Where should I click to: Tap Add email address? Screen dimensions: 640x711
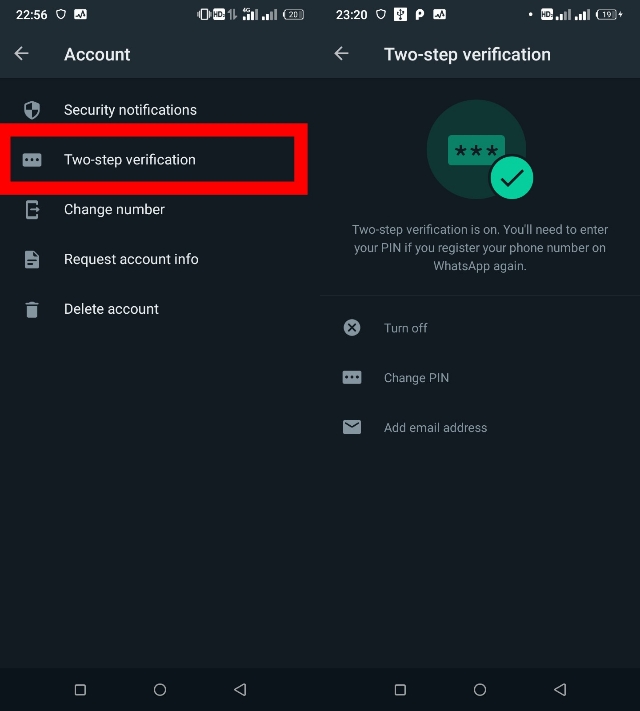click(x=435, y=428)
